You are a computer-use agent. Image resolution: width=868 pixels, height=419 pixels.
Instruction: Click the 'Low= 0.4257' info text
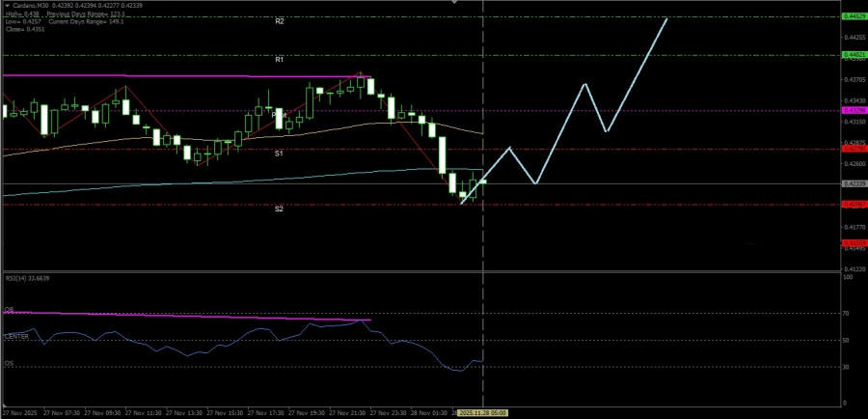click(x=21, y=21)
